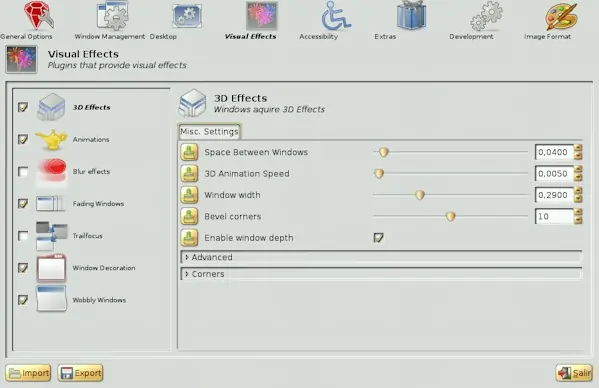Decrease Window width spinner value
Screen dimensions: 599x388
point(578,199)
